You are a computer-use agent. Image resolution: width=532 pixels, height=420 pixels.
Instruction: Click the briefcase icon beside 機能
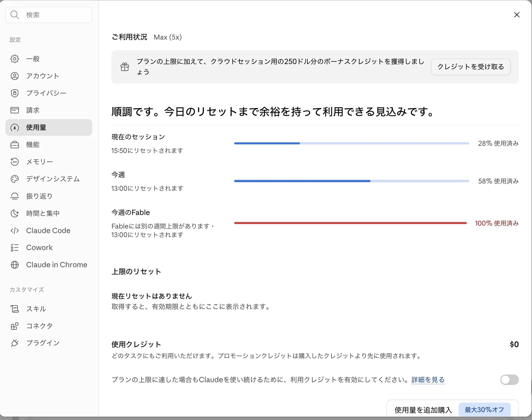(x=15, y=145)
